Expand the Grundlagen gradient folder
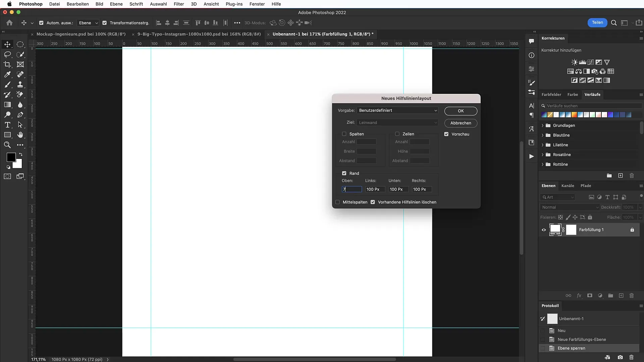Viewport: 644px width, 362px height. pos(542,125)
